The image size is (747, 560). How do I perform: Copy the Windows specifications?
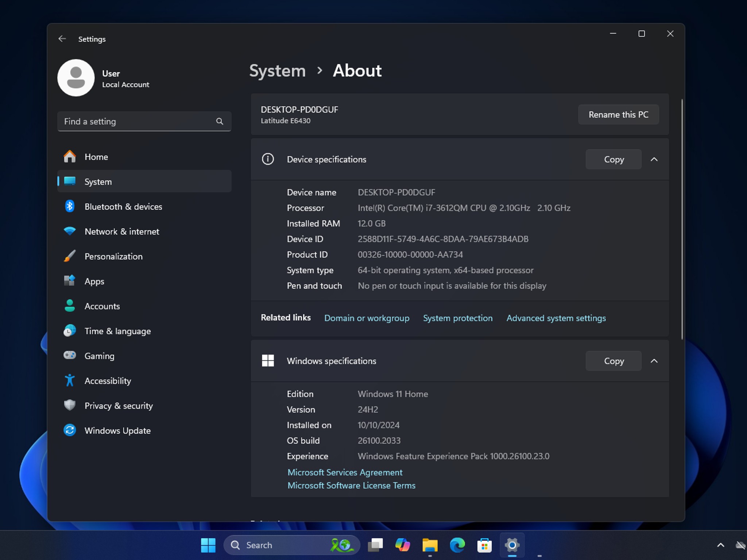pyautogui.click(x=614, y=361)
